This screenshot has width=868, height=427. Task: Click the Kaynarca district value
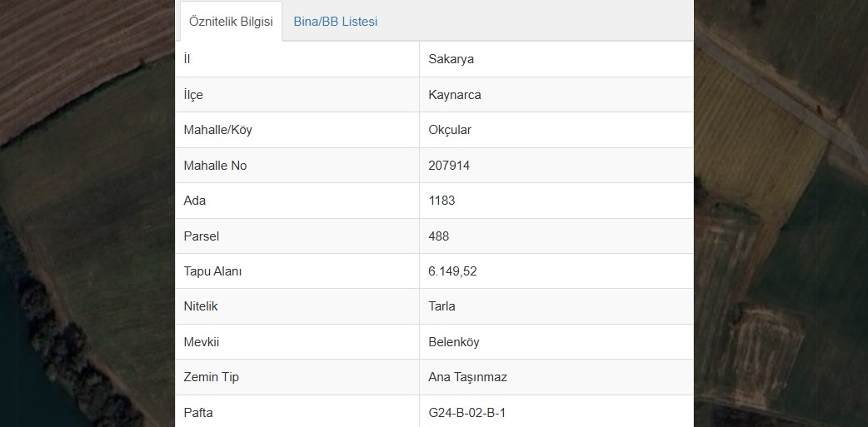455,95
